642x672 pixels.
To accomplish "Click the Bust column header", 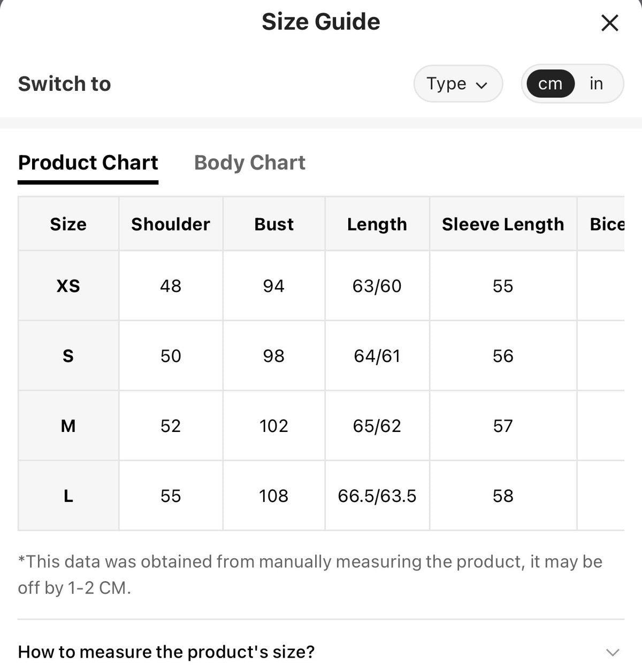I will (x=274, y=224).
